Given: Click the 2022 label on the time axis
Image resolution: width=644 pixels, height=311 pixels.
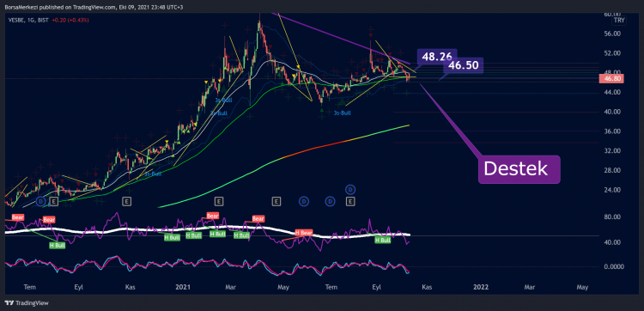Looking at the screenshot, I should click(481, 287).
